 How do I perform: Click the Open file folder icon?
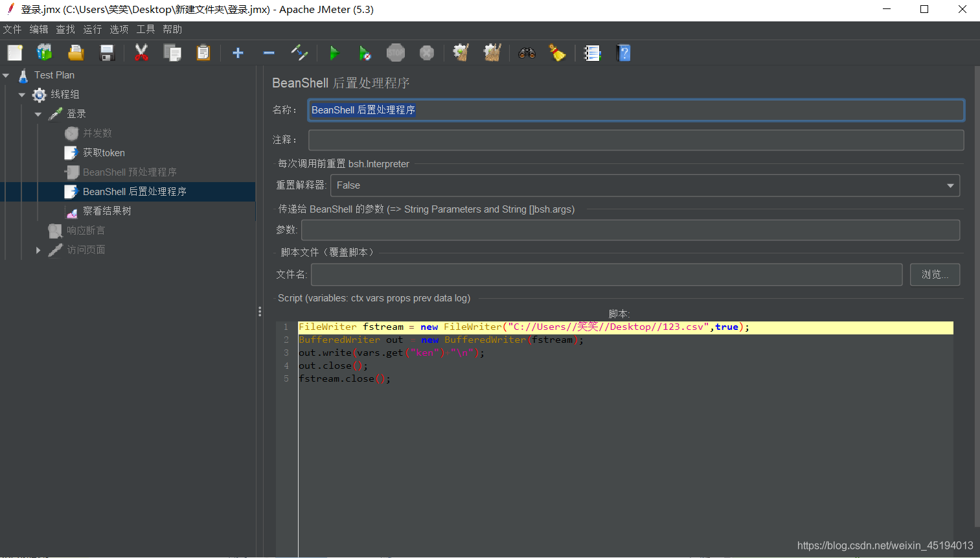point(76,52)
